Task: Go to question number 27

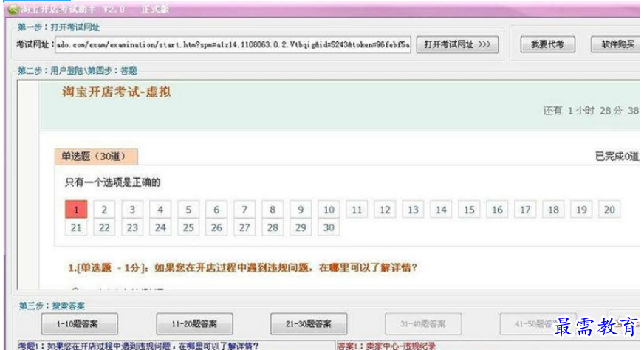Action: [x=244, y=227]
